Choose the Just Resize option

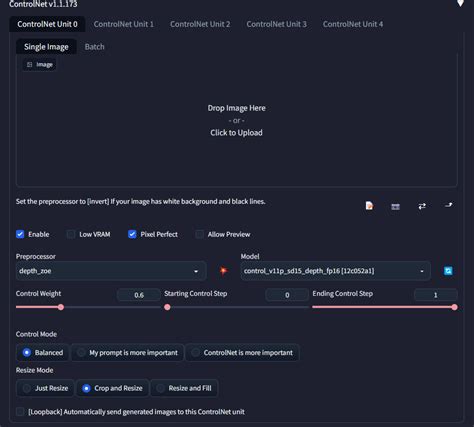(x=45, y=388)
